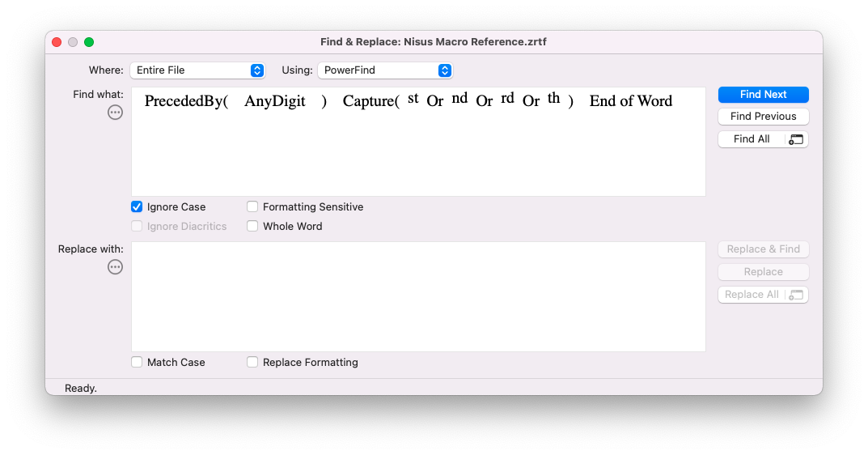The height and width of the screenshot is (455, 868).
Task: Open the Where 'Entire File' dropdown
Action: coord(198,70)
